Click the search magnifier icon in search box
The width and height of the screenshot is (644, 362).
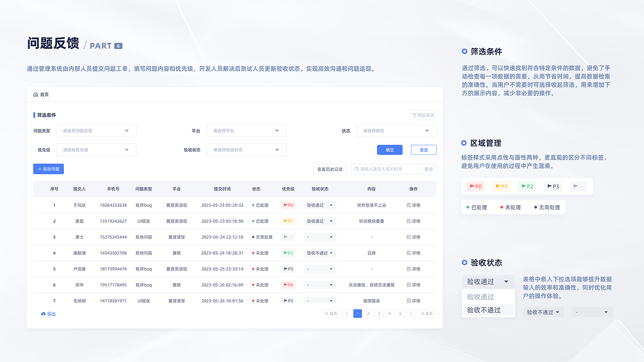click(356, 169)
